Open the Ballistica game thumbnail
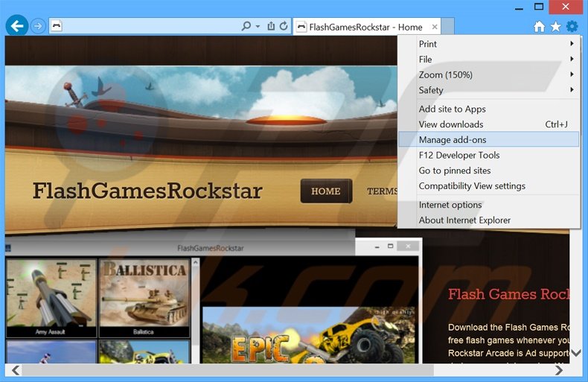588x382 pixels. (x=144, y=298)
